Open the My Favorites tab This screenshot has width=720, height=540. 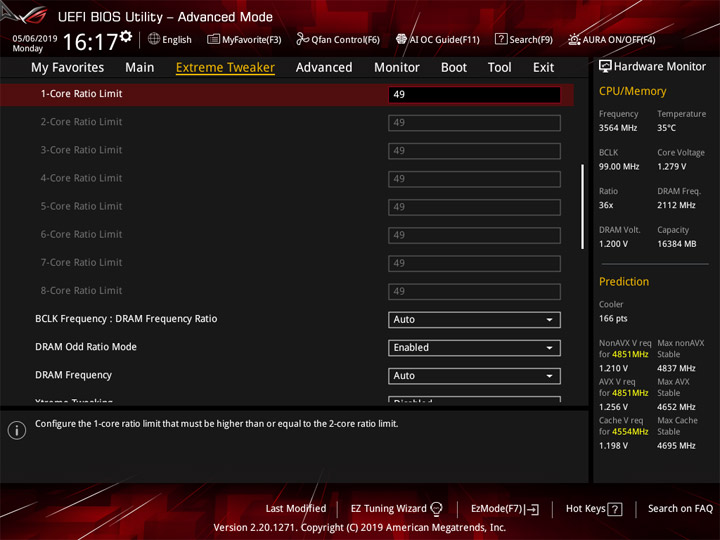pos(68,68)
